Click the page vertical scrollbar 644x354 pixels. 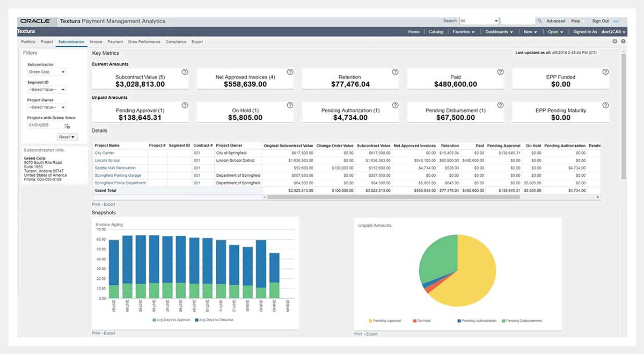[623, 115]
